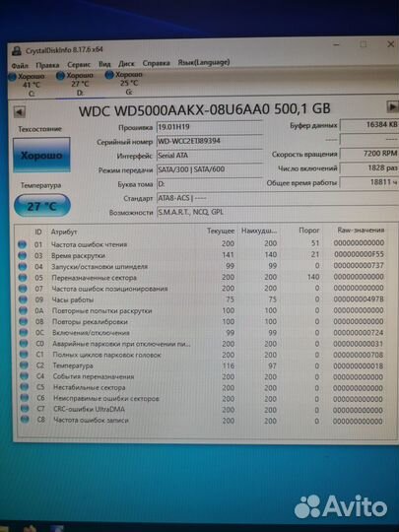Click status icon for attribute 04
This screenshot has height=532, width=399.
[x=23, y=267]
